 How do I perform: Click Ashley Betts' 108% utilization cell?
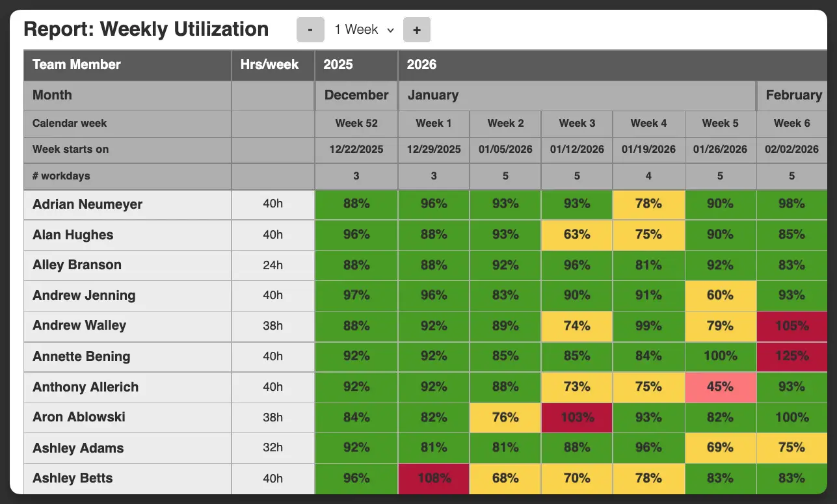[x=433, y=478]
